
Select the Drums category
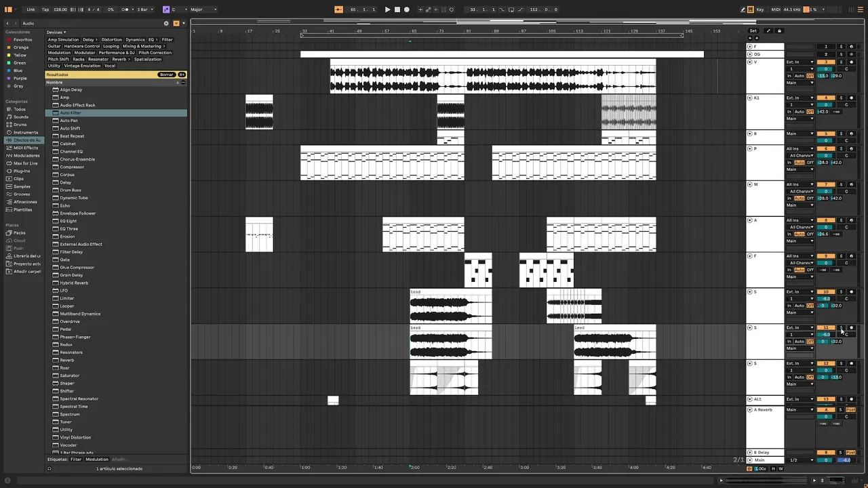click(x=20, y=125)
